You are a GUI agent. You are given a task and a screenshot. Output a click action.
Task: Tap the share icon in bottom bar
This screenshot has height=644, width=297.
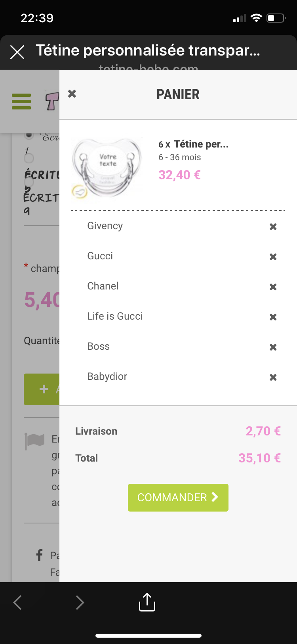147,602
